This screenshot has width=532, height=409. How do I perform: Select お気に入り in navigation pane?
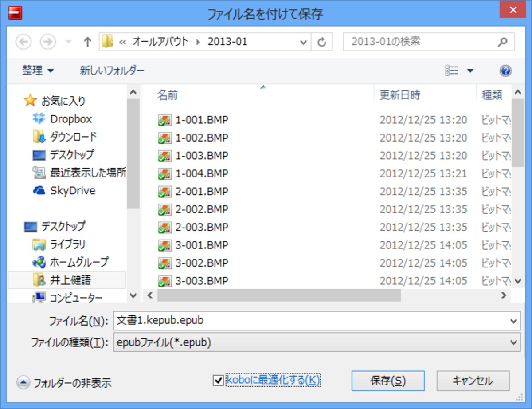[x=55, y=101]
